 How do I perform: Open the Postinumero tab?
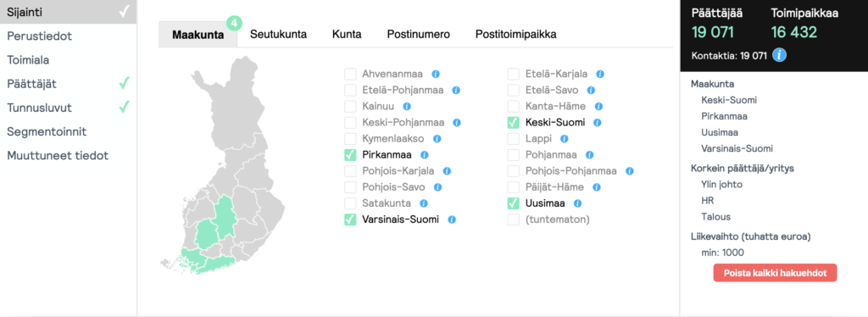[419, 34]
